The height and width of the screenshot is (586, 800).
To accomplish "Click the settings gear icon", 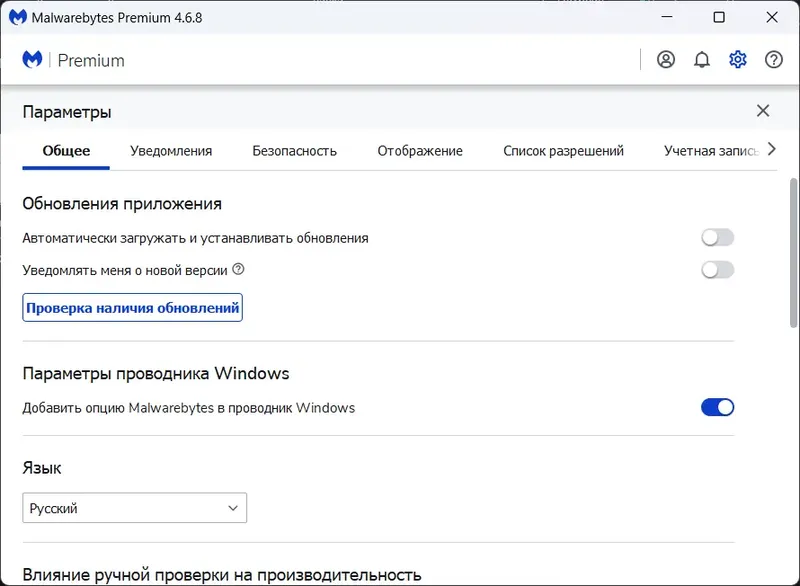I will click(738, 60).
